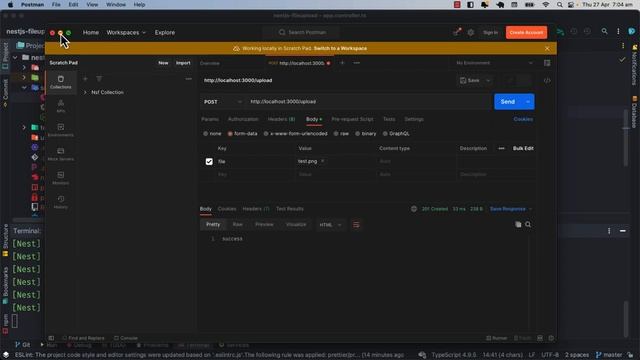640x360 pixels.
Task: Open the Collections sidebar panel
Action: 61,82
